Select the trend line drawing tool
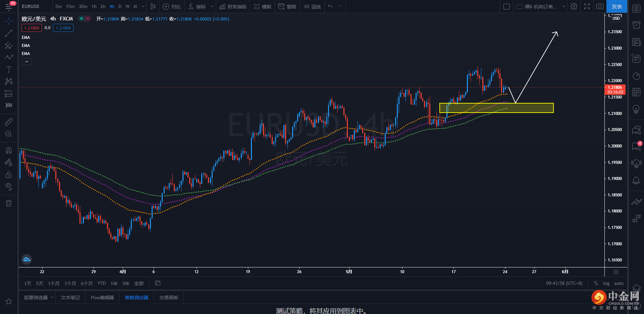Viewport: 644px width, 314px height. pos(9,33)
